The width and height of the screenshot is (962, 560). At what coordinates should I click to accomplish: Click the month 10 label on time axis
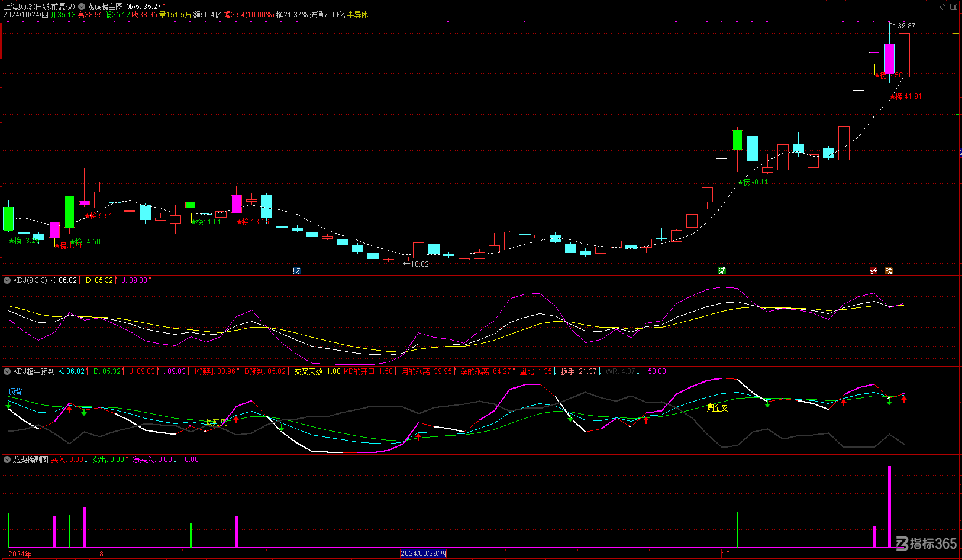726,554
